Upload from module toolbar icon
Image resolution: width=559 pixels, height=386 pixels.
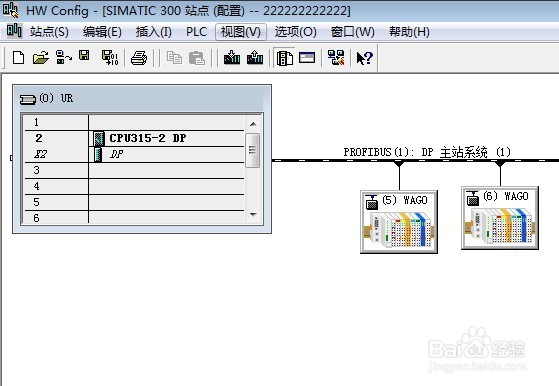255,57
